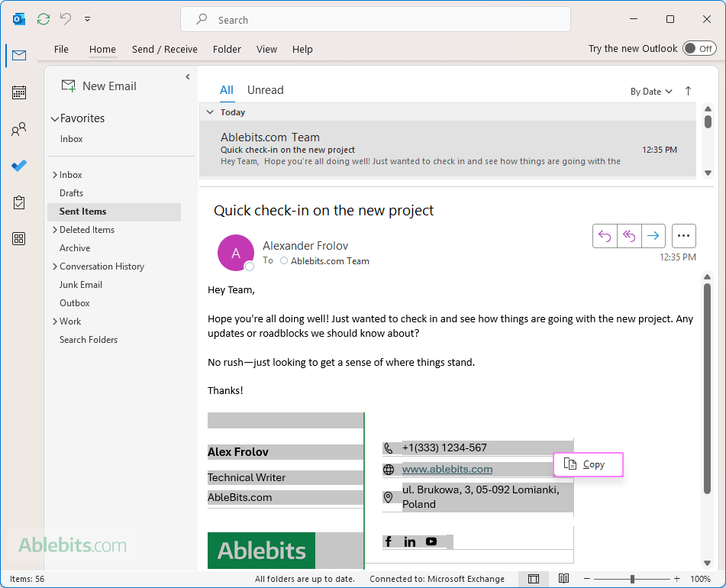
Task: Click the Reply arrow button
Action: point(605,236)
